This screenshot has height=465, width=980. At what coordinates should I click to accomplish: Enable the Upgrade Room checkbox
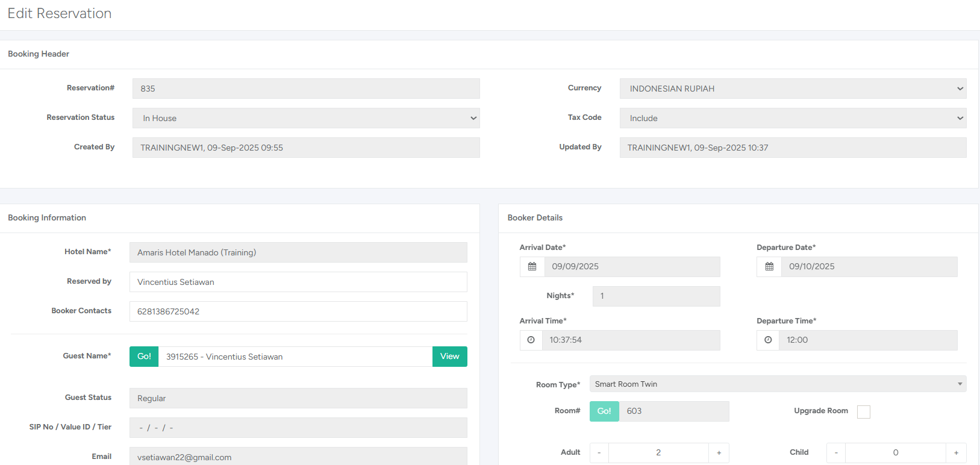pyautogui.click(x=864, y=412)
